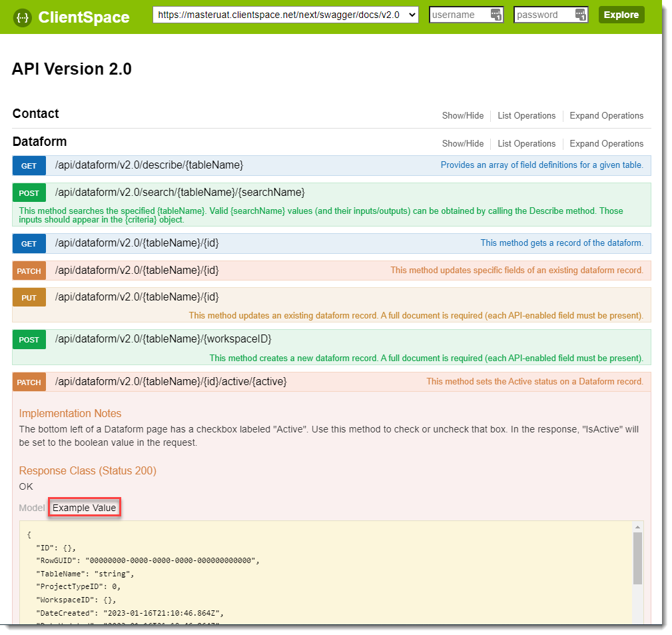Image resolution: width=672 pixels, height=635 pixels.
Task: Select Expand Operations for Contact
Action: 607,116
